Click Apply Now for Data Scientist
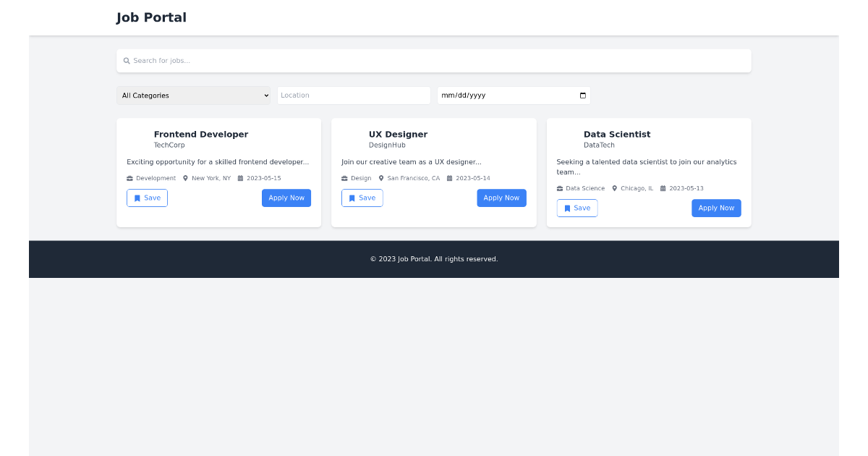The image size is (868, 456). click(716, 208)
